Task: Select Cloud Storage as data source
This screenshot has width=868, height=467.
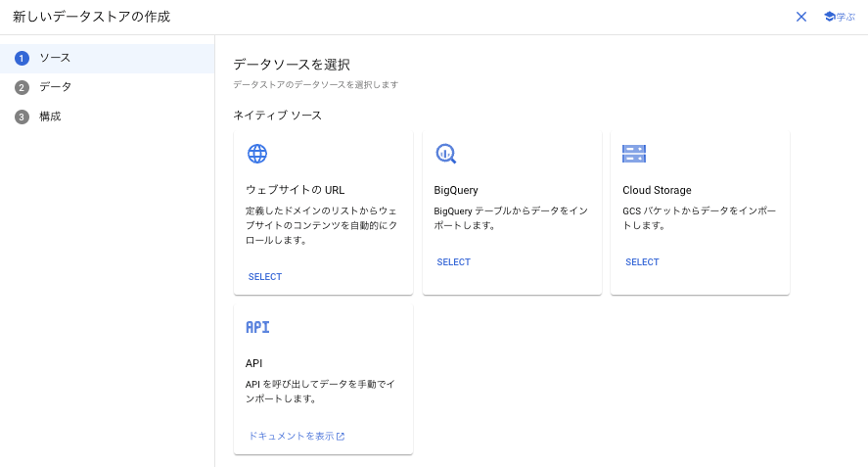Action: pyautogui.click(x=642, y=262)
